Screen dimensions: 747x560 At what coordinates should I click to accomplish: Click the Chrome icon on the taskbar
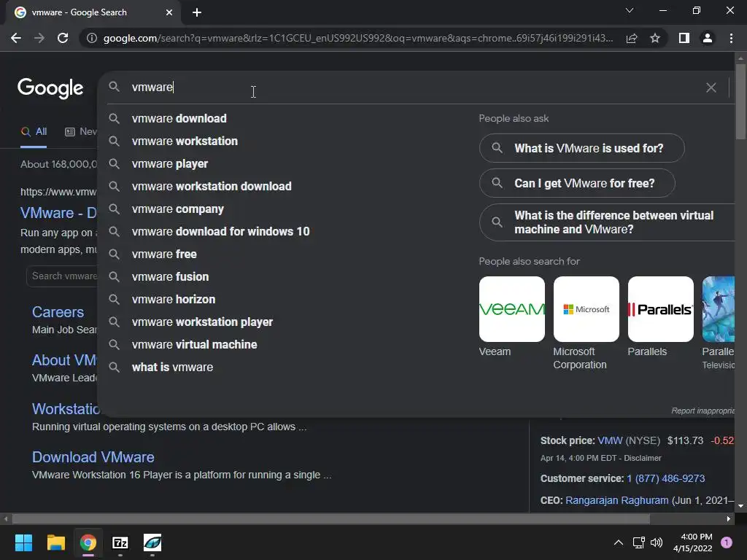coord(88,542)
